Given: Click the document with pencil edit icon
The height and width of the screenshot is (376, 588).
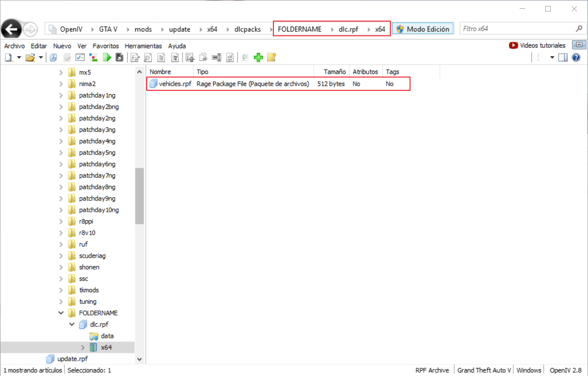Looking at the screenshot, I should tap(135, 57).
